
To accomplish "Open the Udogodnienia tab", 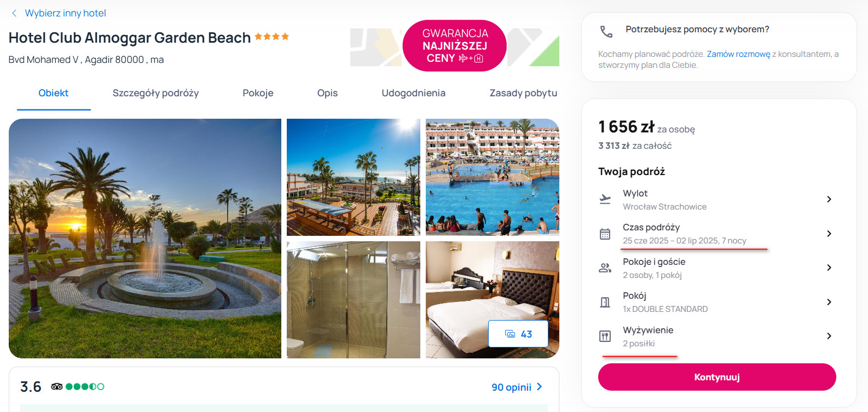I will [413, 93].
